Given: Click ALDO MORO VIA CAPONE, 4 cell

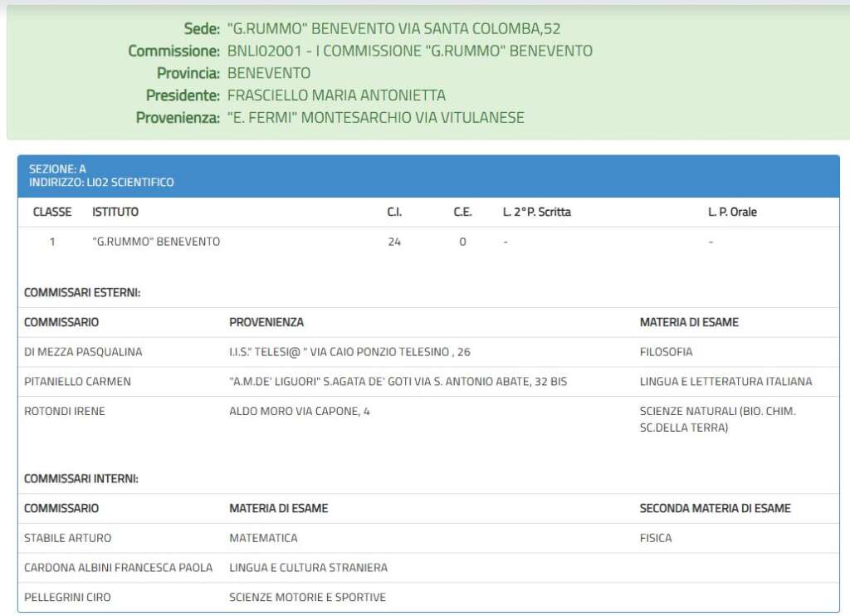Looking at the screenshot, I should 299,412.
